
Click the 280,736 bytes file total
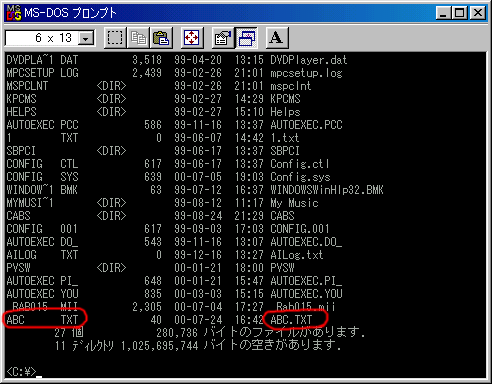(x=177, y=333)
